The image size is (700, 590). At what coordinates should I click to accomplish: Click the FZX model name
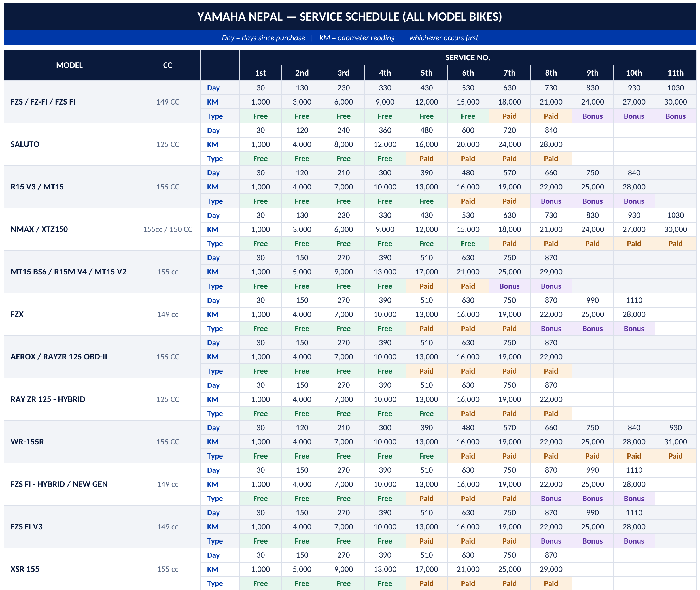17,314
